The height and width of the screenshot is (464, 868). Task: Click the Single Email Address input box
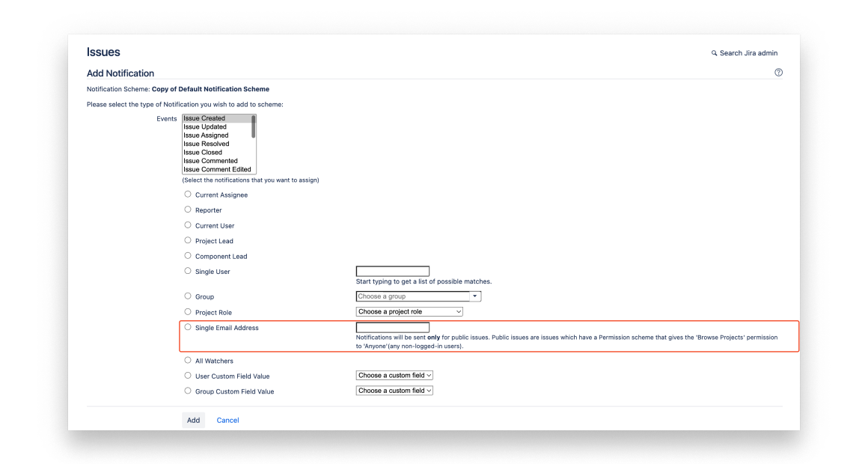tap(392, 327)
